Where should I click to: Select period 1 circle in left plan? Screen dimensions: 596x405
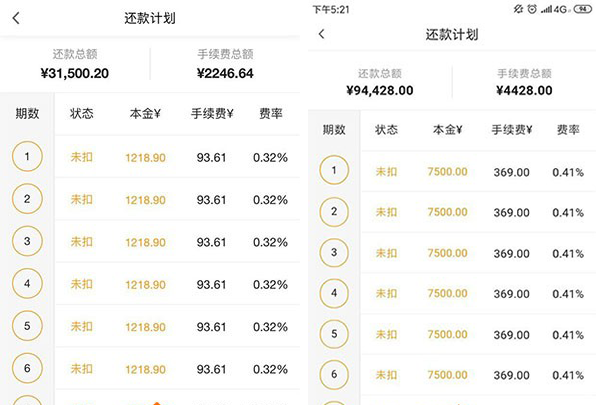click(x=27, y=156)
